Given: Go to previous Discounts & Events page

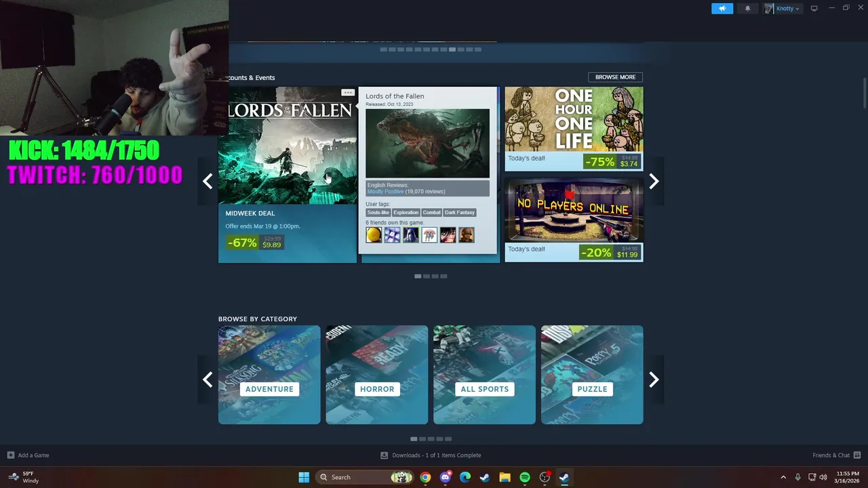Looking at the screenshot, I should [x=208, y=181].
